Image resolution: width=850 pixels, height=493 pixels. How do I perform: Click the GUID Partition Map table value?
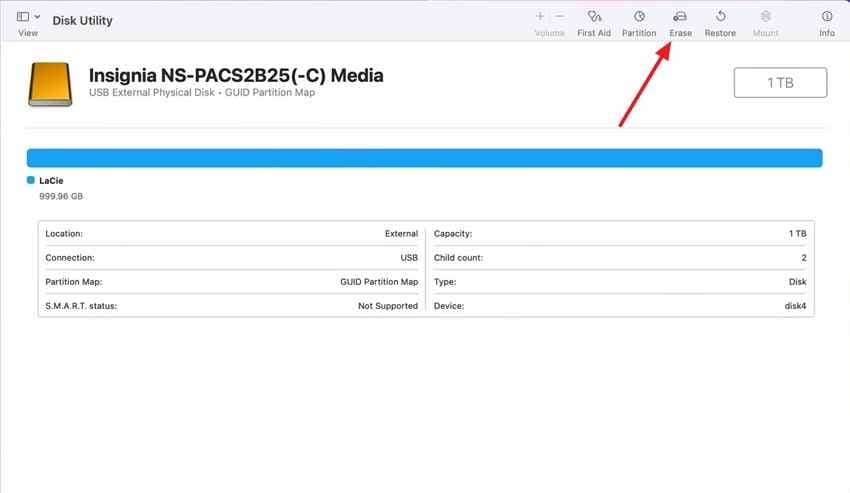click(379, 282)
